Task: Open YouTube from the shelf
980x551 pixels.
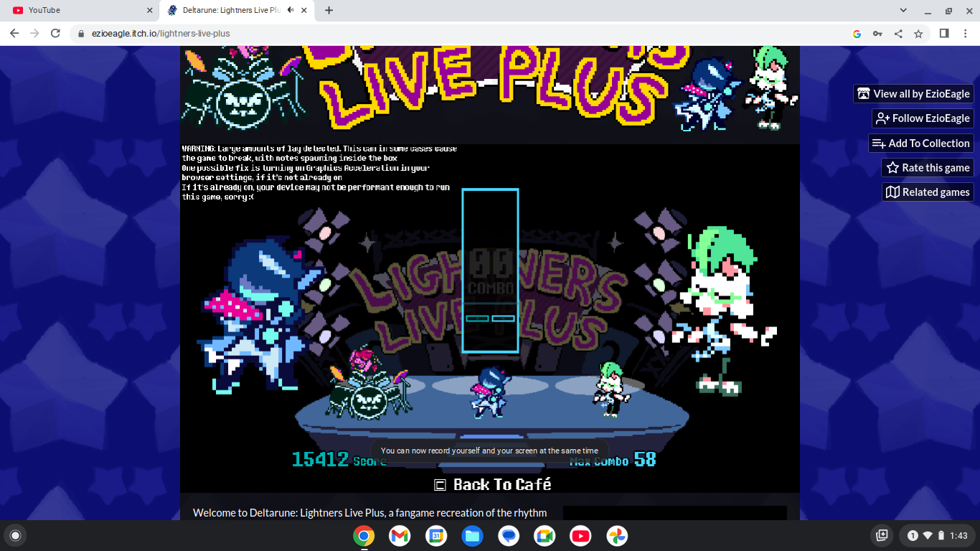Action: click(x=581, y=536)
